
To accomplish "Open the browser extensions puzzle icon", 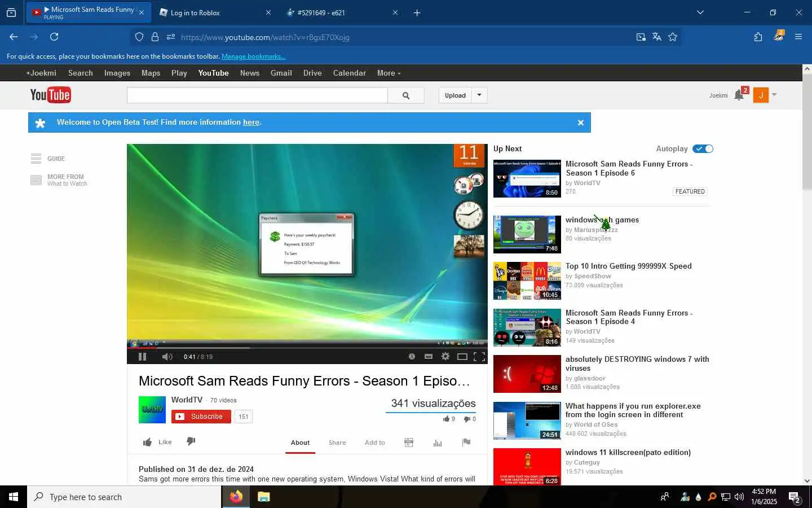I will click(758, 37).
